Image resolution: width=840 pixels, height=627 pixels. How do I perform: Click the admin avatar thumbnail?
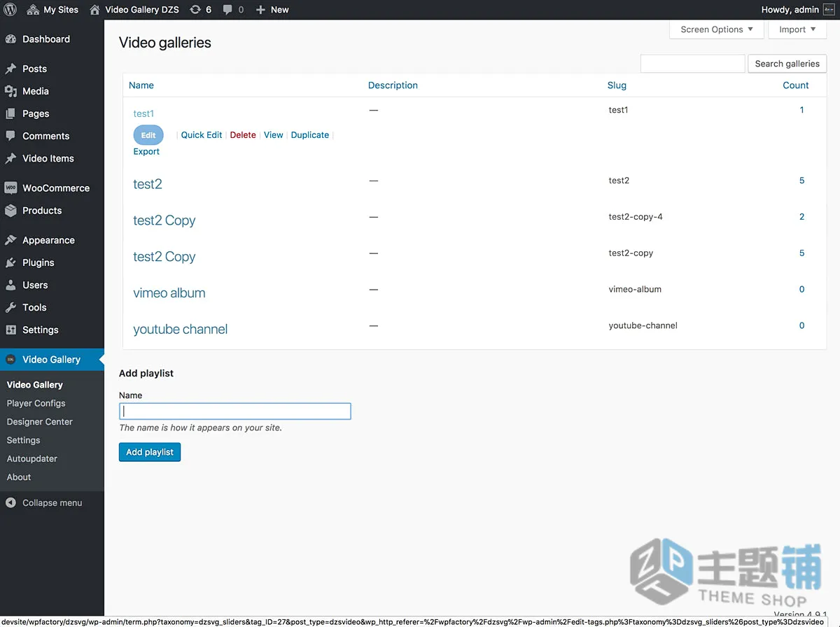[829, 10]
